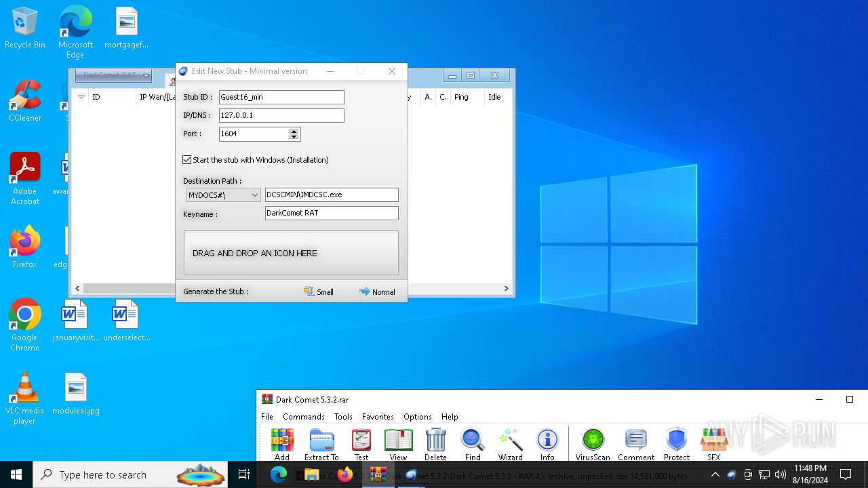Open the View tool in WinRAR

point(398,444)
